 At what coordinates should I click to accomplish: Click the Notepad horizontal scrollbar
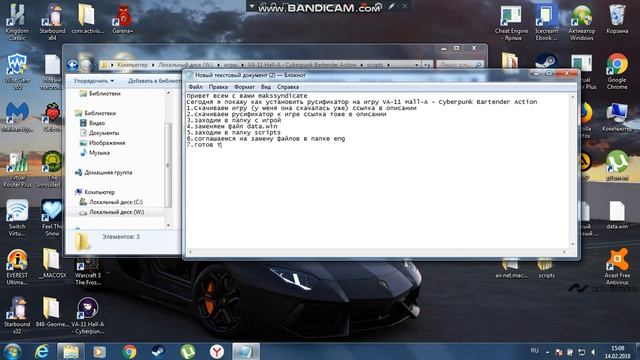click(376, 252)
